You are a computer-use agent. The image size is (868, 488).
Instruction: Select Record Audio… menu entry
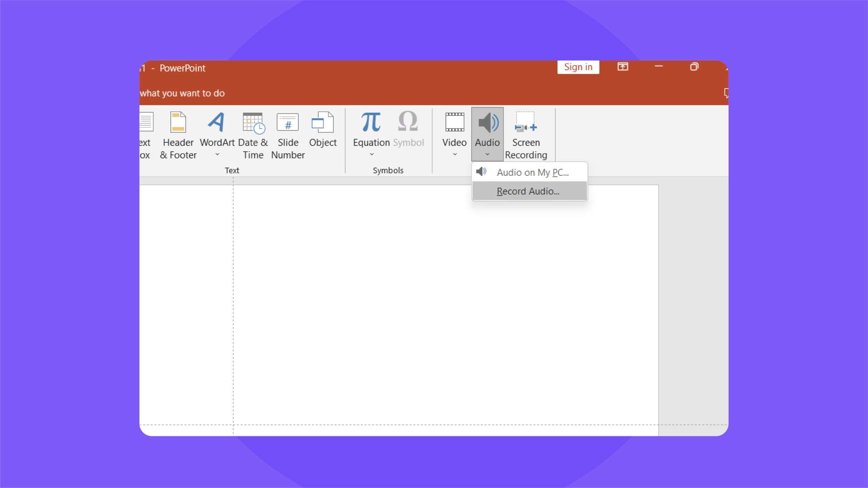point(529,191)
